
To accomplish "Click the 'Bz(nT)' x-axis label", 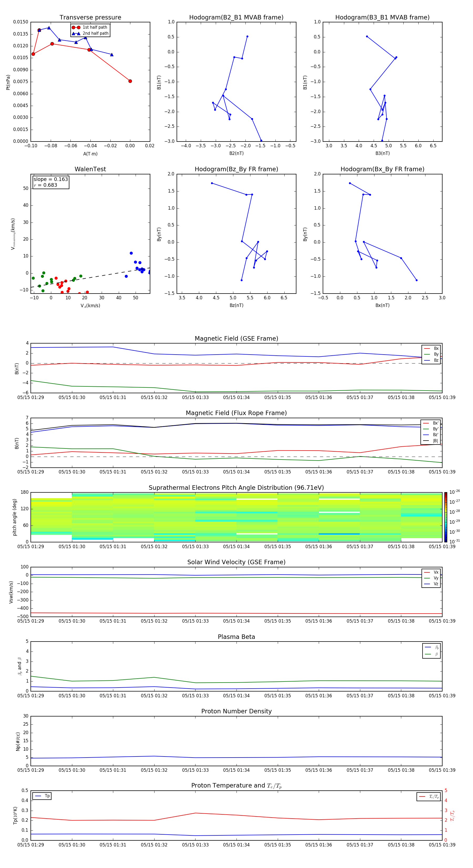I will (x=236, y=306).
